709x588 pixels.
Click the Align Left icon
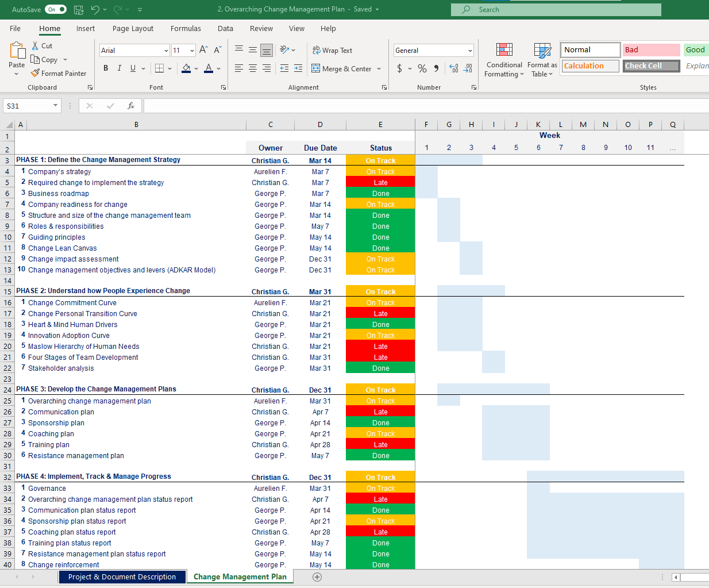[x=239, y=68]
